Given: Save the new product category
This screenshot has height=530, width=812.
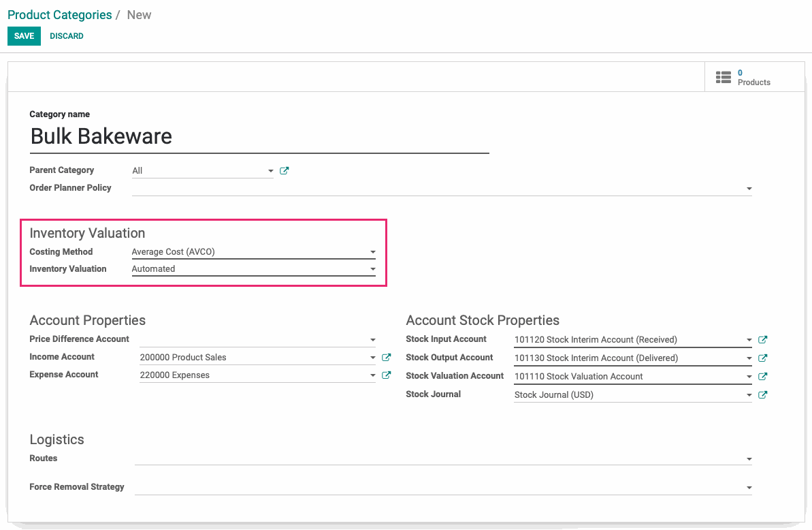Looking at the screenshot, I should pyautogui.click(x=24, y=36).
